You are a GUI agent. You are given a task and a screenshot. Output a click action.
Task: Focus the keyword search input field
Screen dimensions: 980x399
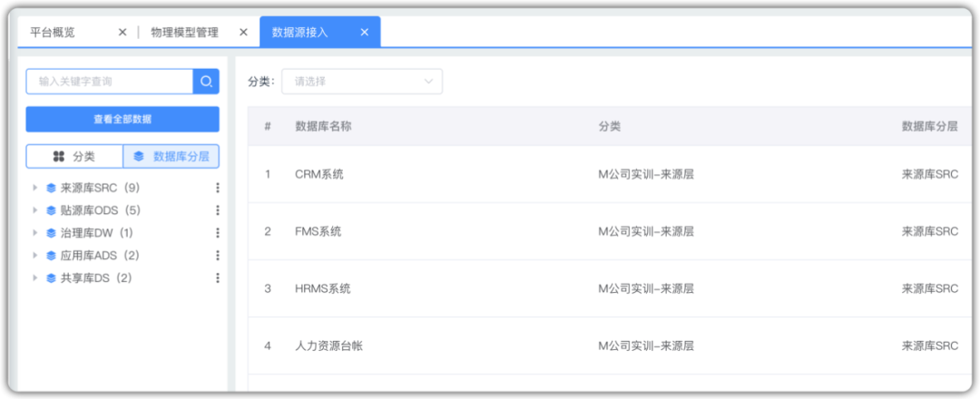coord(109,82)
